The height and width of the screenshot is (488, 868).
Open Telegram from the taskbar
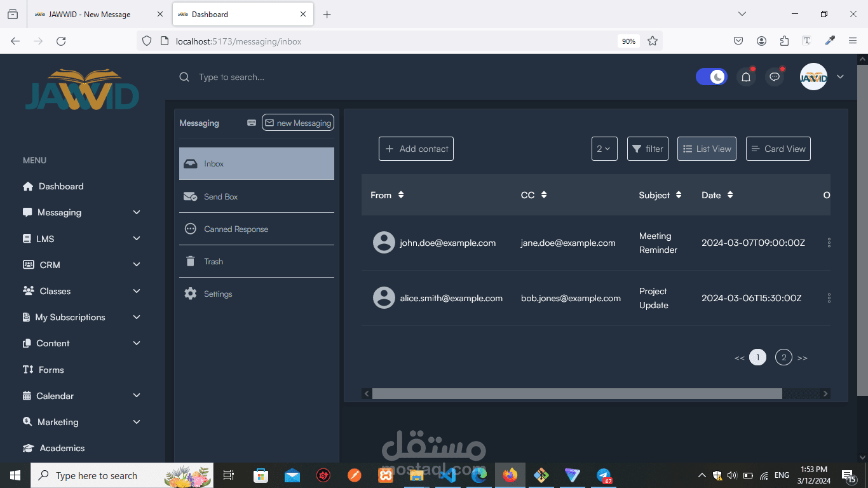coord(604,475)
